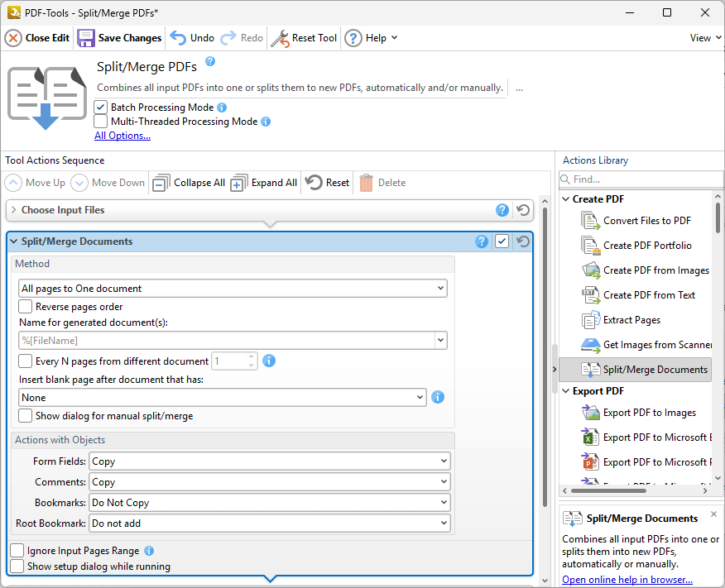The width and height of the screenshot is (725, 588).
Task: Open the Comments dropdown
Action: click(270, 482)
